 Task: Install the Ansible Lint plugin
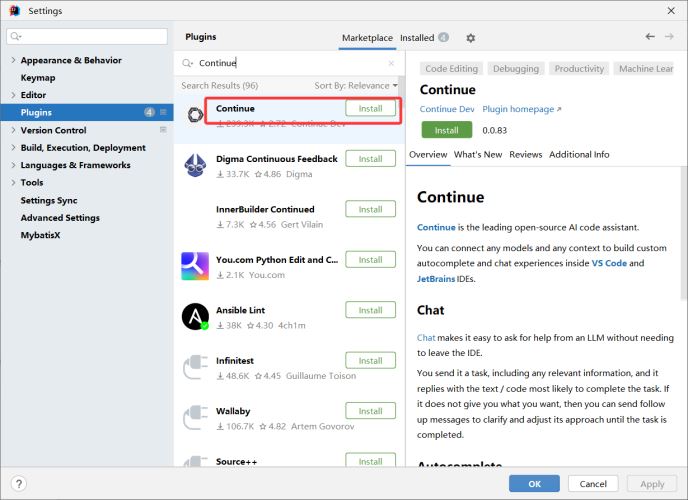[x=370, y=310]
